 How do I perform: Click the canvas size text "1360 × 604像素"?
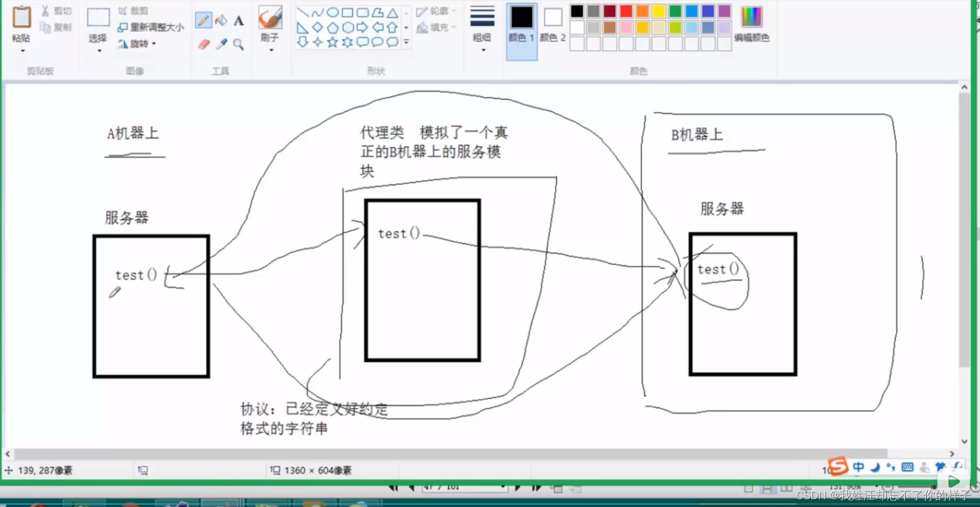click(x=318, y=470)
